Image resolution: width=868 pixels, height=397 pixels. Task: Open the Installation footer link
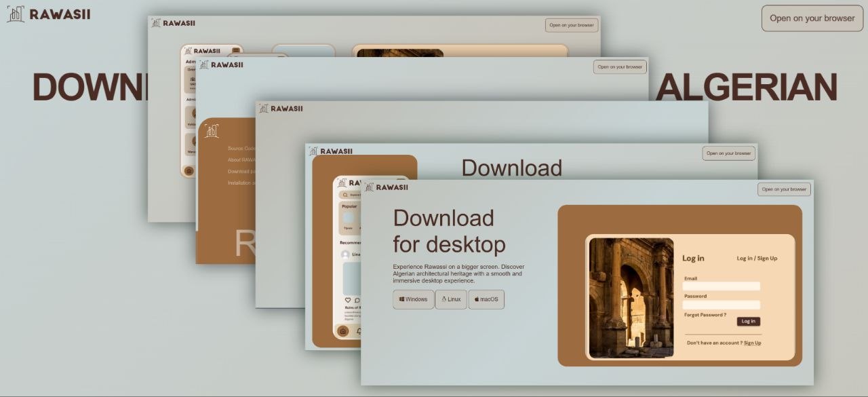[241, 183]
